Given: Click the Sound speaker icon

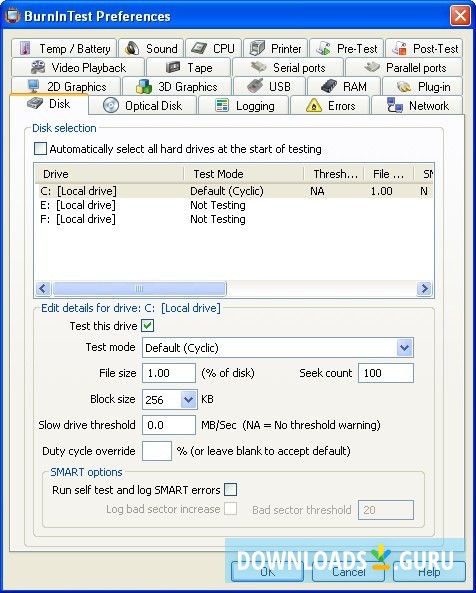Looking at the screenshot, I should (x=132, y=48).
